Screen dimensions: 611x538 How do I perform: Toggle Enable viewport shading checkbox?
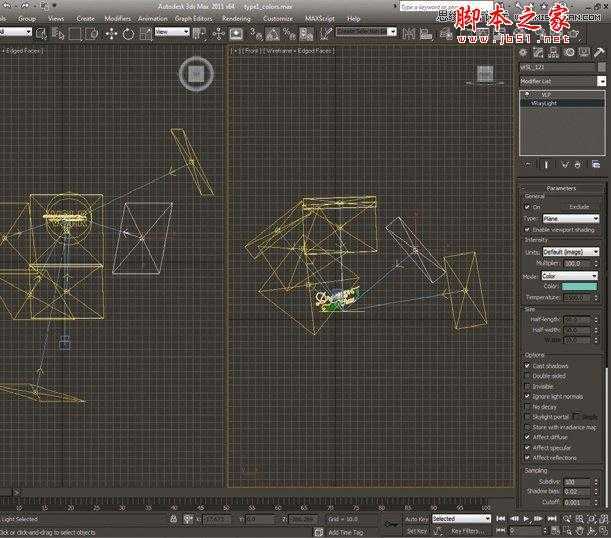527,230
